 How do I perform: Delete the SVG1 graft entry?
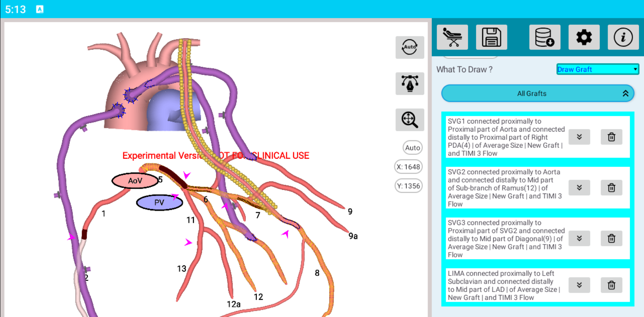point(611,137)
